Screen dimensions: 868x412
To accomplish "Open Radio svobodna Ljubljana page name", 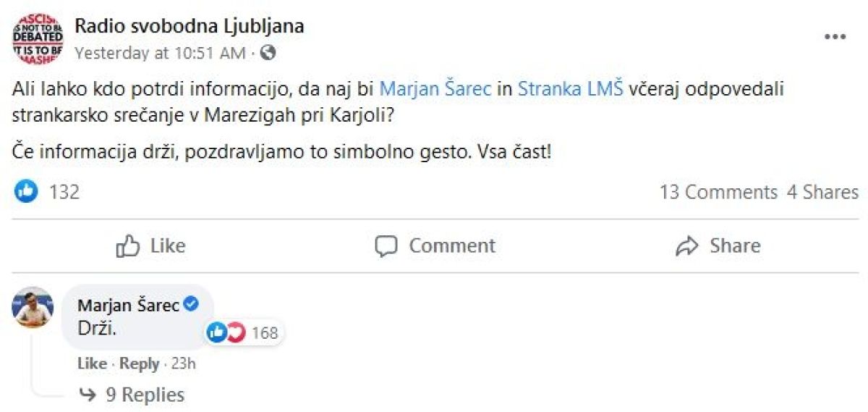I will [190, 27].
